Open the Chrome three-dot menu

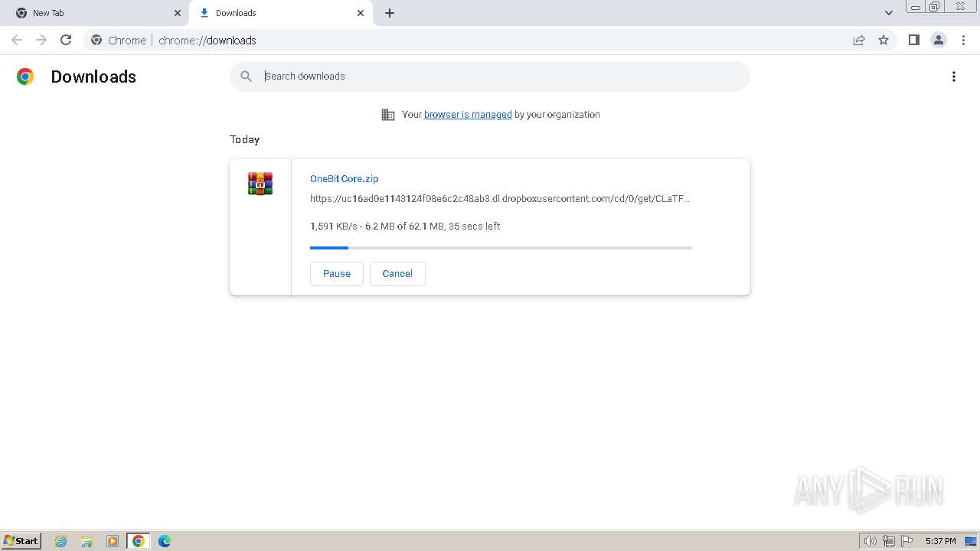pos(964,40)
